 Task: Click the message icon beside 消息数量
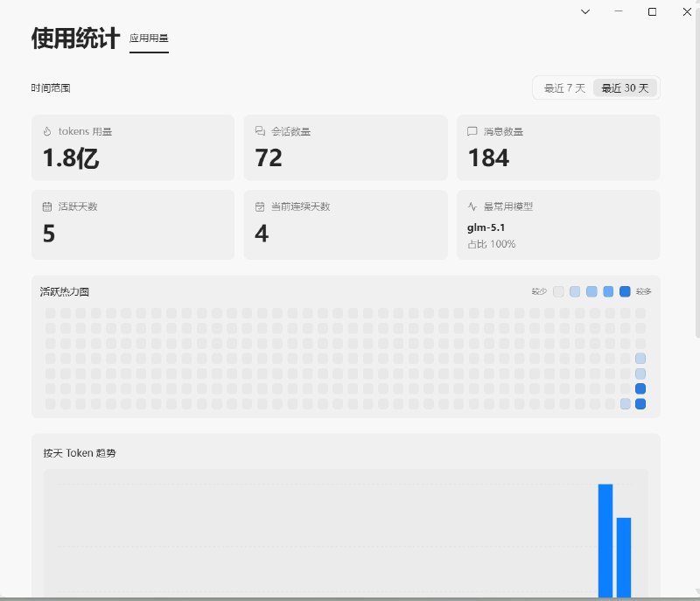(472, 131)
